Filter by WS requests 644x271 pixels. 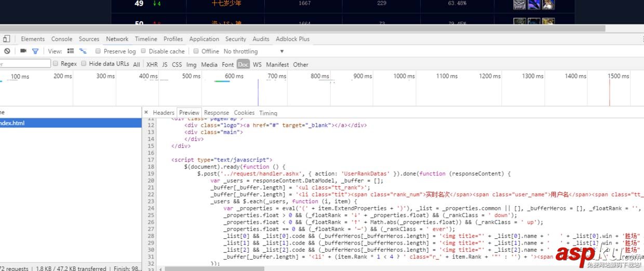pos(257,64)
